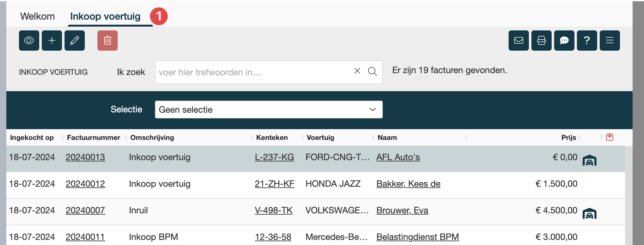
Task: Open license plate link V-498-TK
Action: coord(274,210)
